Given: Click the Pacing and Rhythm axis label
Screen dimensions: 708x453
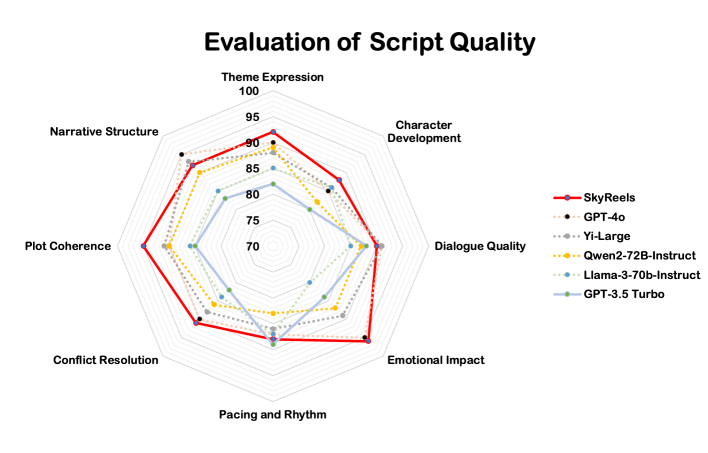Looking at the screenshot, I should pyautogui.click(x=272, y=415).
